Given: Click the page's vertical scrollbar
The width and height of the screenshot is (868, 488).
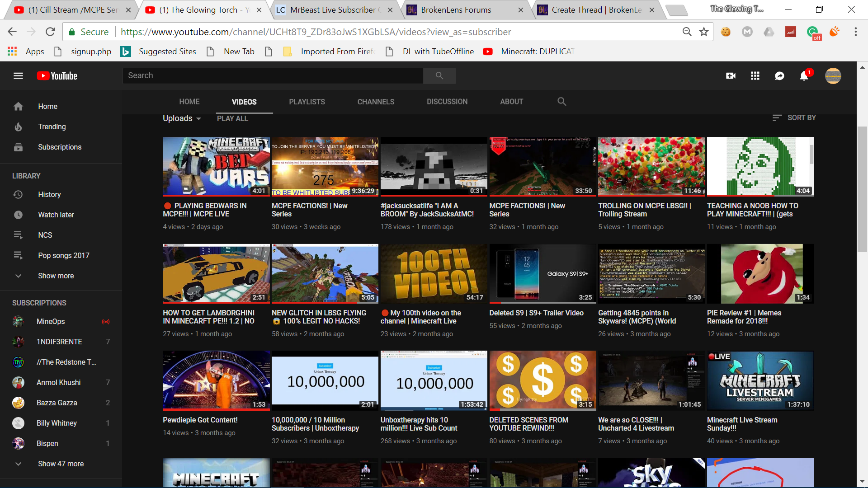Looking at the screenshot, I should pyautogui.click(x=862, y=190).
